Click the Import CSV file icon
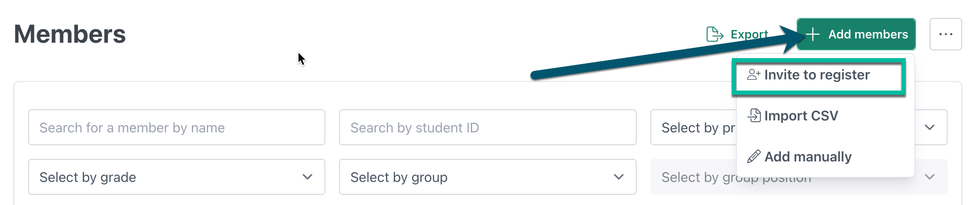The width and height of the screenshot is (980, 205). coord(754,115)
